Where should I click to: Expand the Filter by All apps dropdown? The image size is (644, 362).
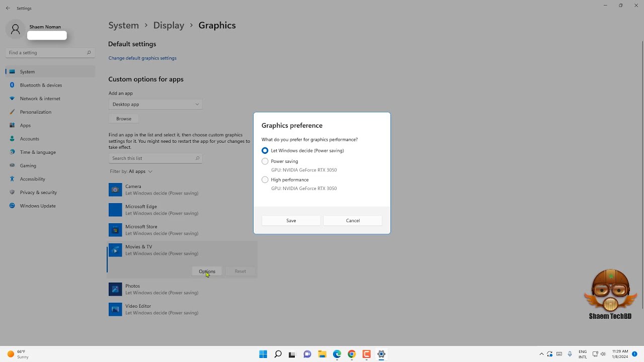[131, 171]
